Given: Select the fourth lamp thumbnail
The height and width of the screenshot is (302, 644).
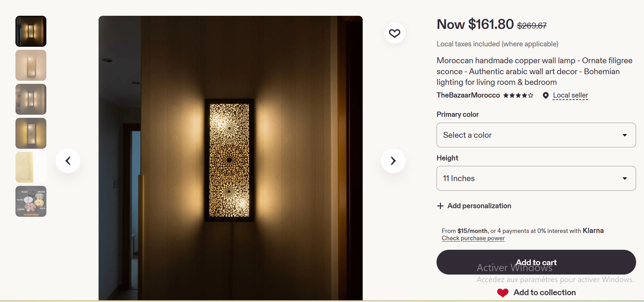Looking at the screenshot, I should click(x=31, y=133).
